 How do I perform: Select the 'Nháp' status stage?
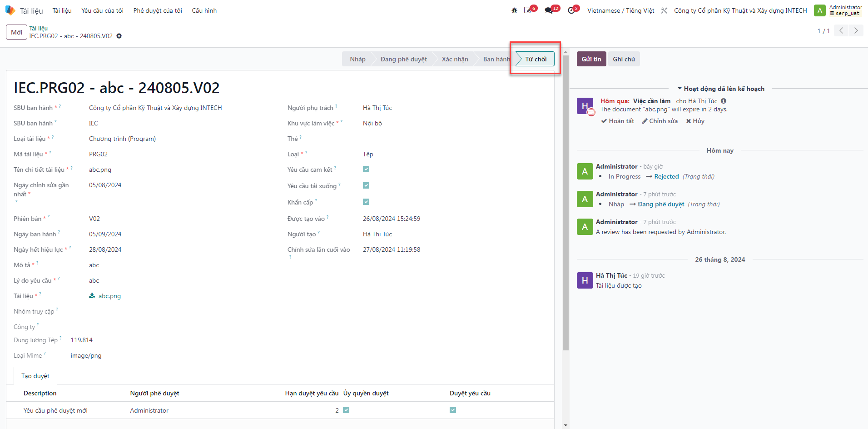click(x=357, y=59)
